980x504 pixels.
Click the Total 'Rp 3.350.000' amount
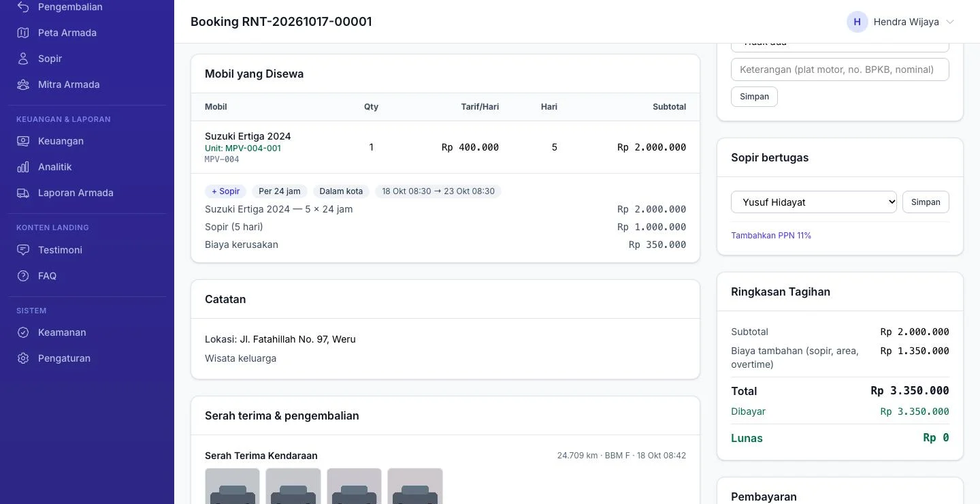910,391
